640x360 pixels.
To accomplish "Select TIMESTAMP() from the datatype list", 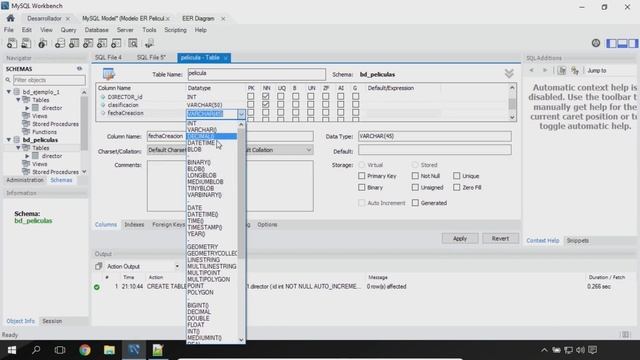I will 204,227.
